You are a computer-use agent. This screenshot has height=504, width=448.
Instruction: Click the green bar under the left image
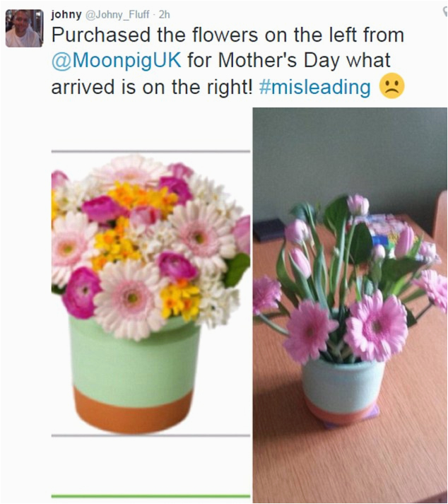[x=151, y=496]
